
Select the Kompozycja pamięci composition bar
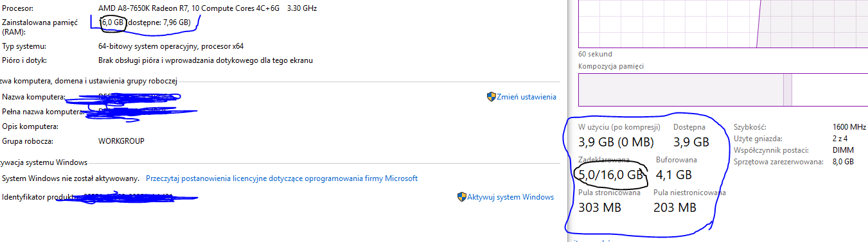pyautogui.click(x=723, y=90)
